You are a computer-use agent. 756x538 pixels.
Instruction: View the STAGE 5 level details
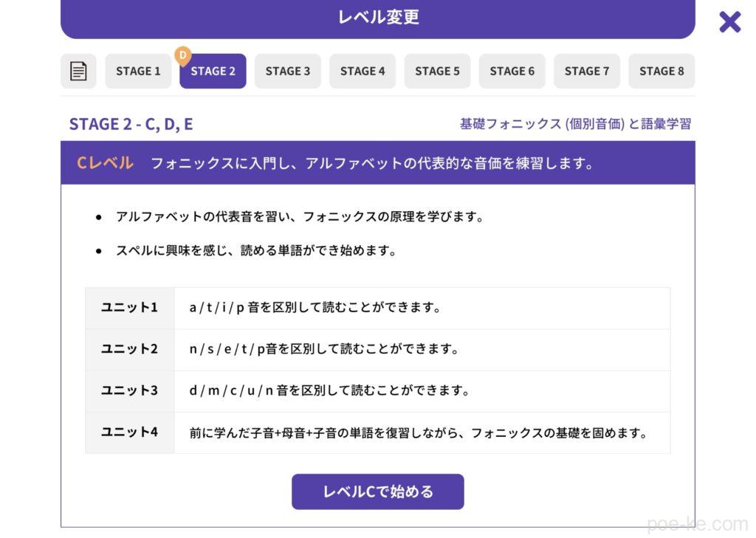(437, 71)
